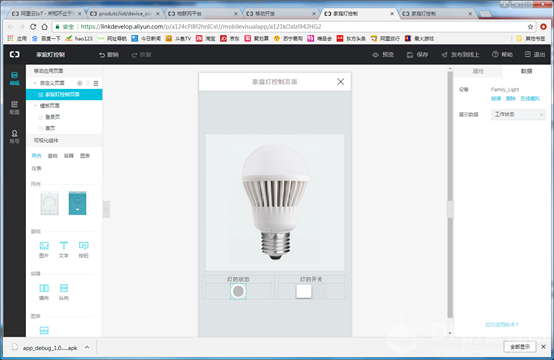Open the list menu icon beside 自定义页面
554x360 pixels.
(x=96, y=83)
